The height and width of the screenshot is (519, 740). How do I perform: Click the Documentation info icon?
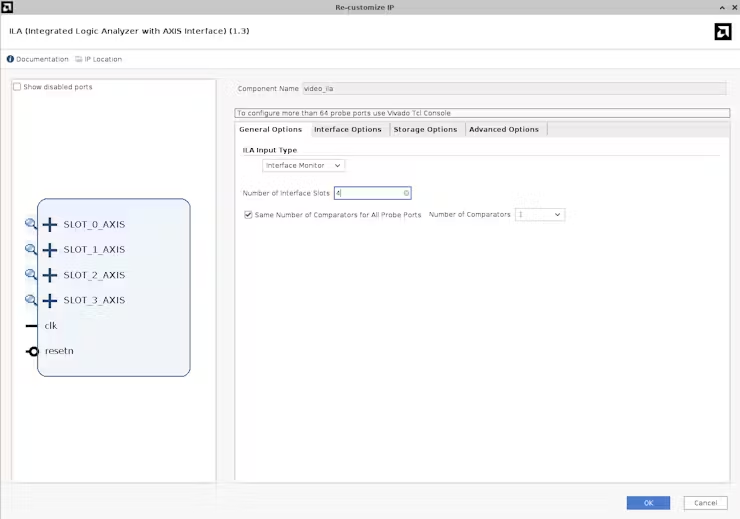tap(10, 59)
